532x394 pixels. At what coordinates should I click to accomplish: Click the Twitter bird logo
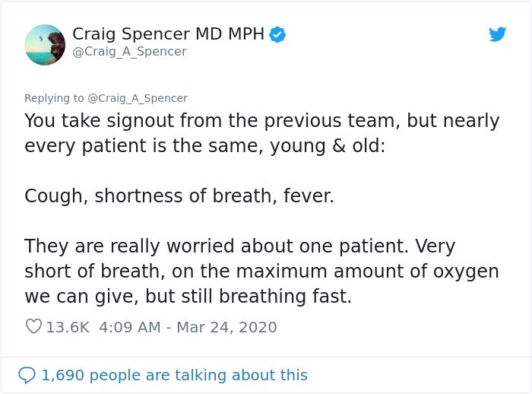[x=497, y=34]
